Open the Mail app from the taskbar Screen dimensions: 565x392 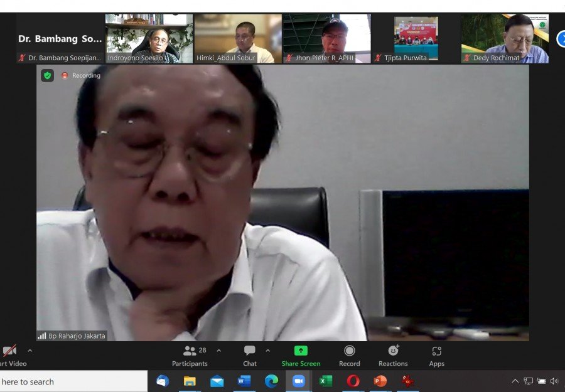click(x=217, y=381)
